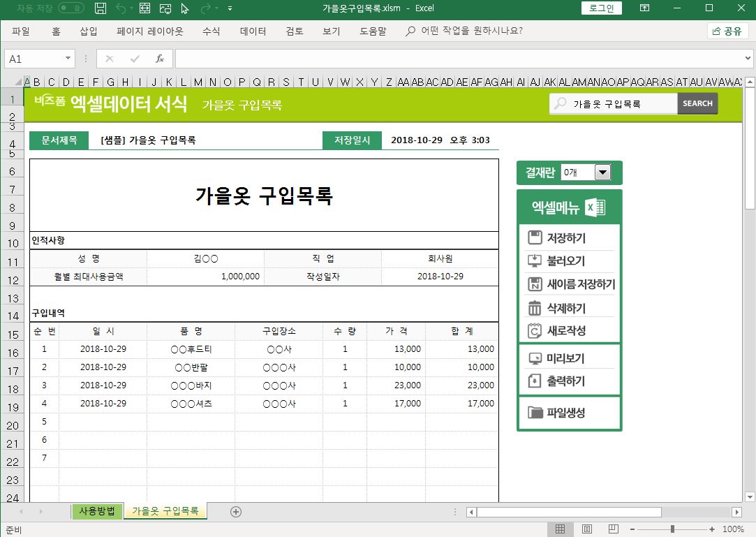Click the save icon in quick access toolbar
This screenshot has height=537, width=756.
(101, 8)
